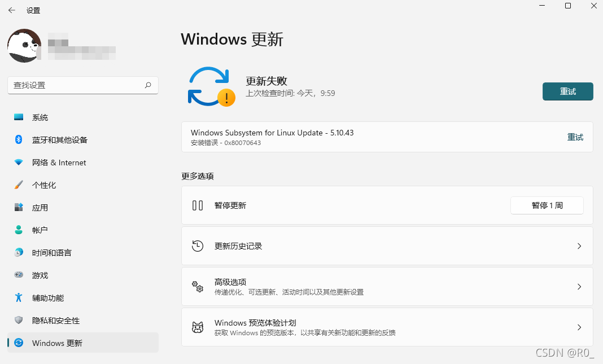
Task: Expand the Windows 预览体验计划 chevron
Action: pyautogui.click(x=579, y=327)
